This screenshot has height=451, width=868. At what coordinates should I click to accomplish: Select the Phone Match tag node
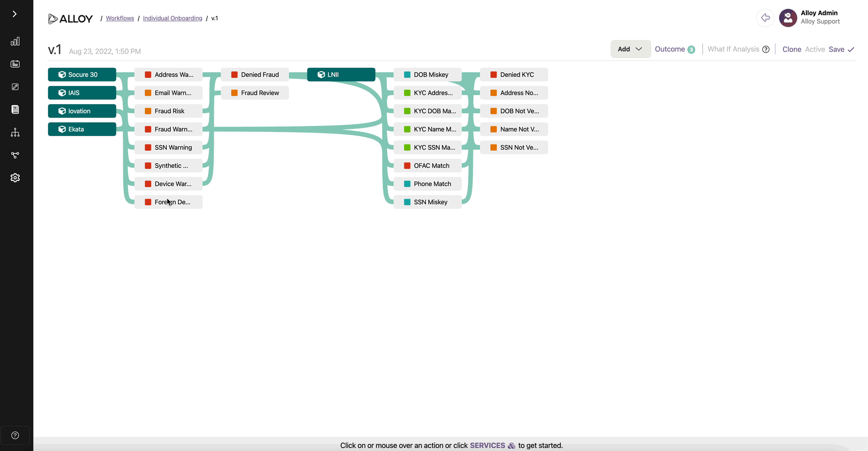427,184
